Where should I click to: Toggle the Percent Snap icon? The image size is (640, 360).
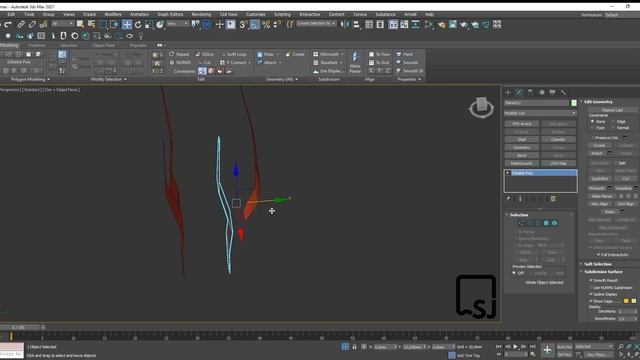[266, 24]
